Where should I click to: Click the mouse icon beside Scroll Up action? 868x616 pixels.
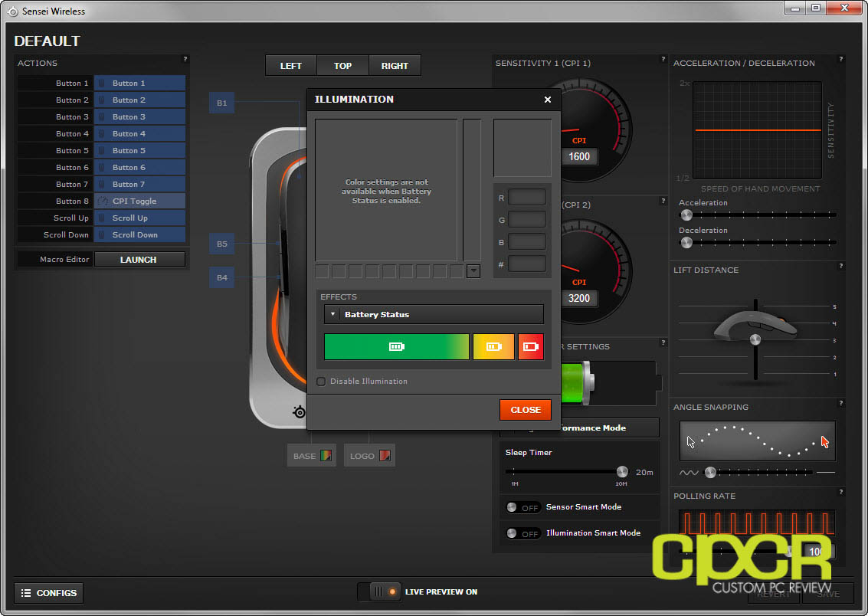click(x=102, y=218)
